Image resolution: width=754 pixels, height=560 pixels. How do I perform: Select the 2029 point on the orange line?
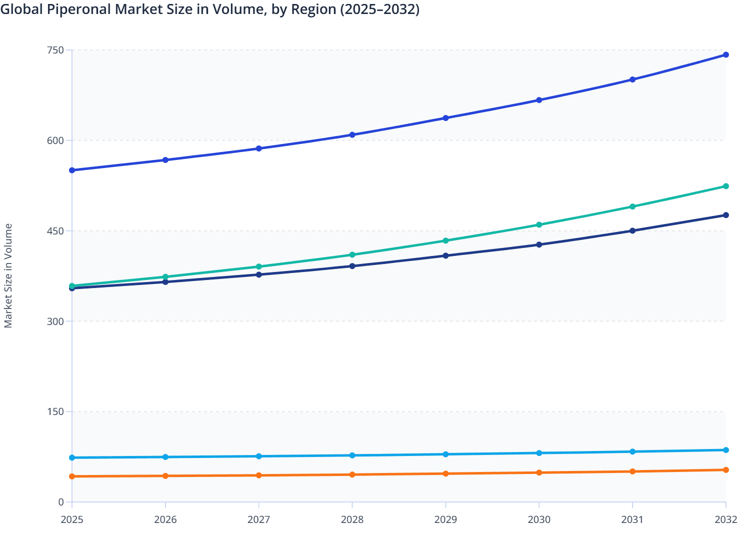pyautogui.click(x=445, y=472)
